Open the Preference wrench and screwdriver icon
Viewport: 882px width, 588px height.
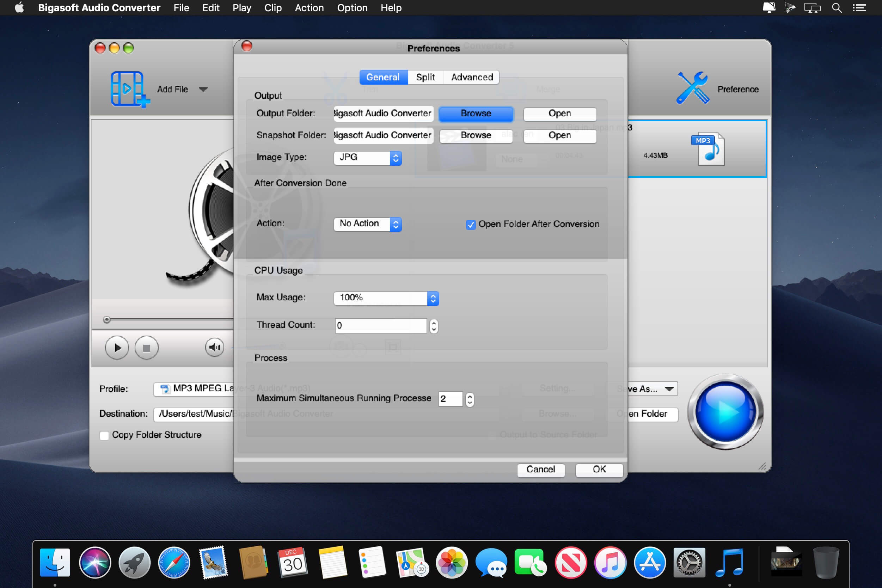[x=693, y=88]
